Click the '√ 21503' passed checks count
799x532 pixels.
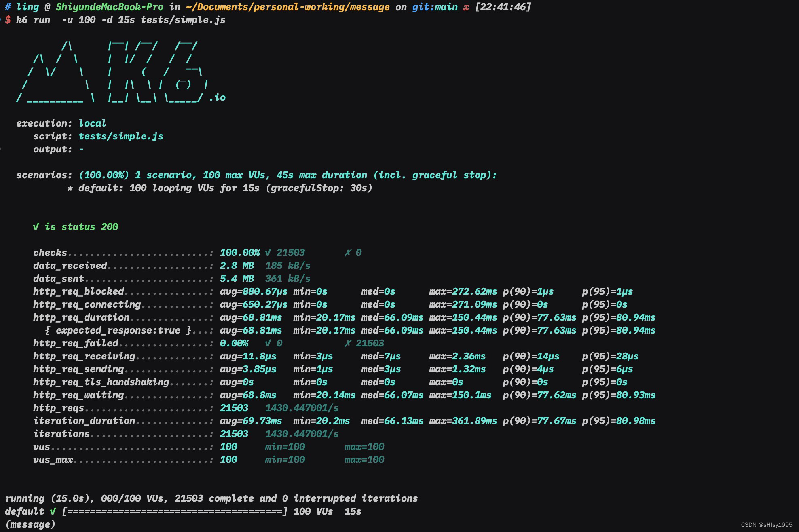click(285, 253)
